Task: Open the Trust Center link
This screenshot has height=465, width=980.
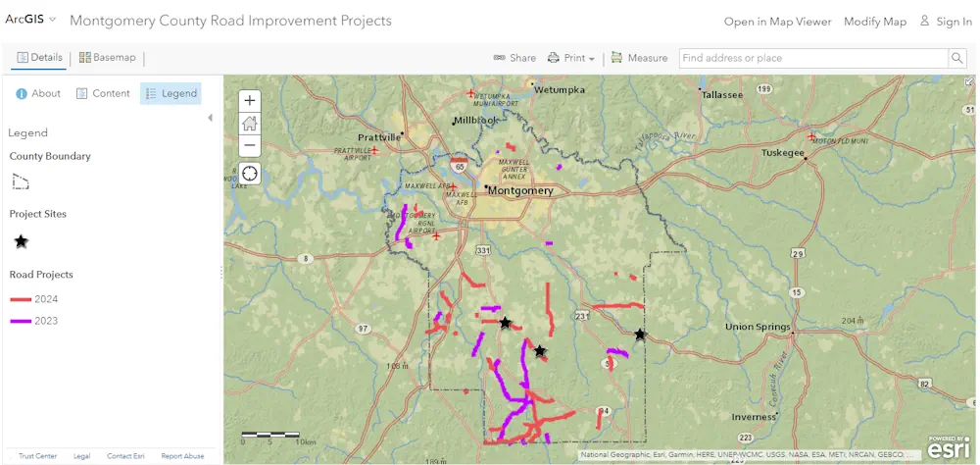Action: (x=37, y=456)
